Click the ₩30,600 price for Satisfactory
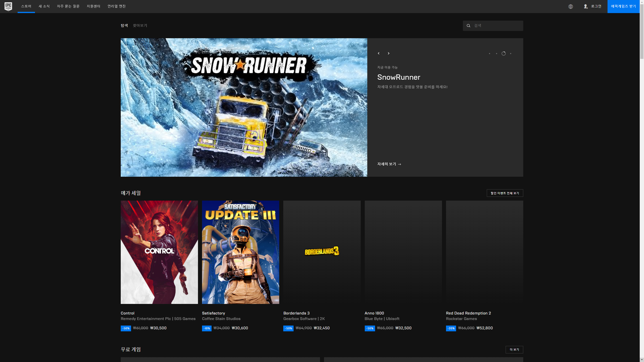This screenshot has width=644, height=362. click(x=240, y=328)
